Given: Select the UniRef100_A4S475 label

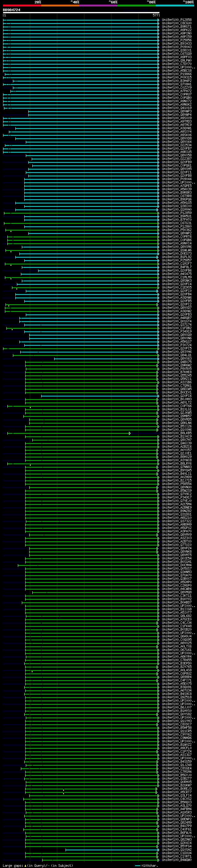Looking at the screenshot, I should click(177, 274).
